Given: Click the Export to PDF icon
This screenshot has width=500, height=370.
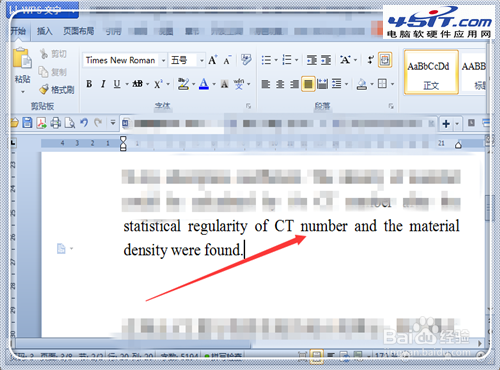Looking at the screenshot, I should [x=41, y=123].
